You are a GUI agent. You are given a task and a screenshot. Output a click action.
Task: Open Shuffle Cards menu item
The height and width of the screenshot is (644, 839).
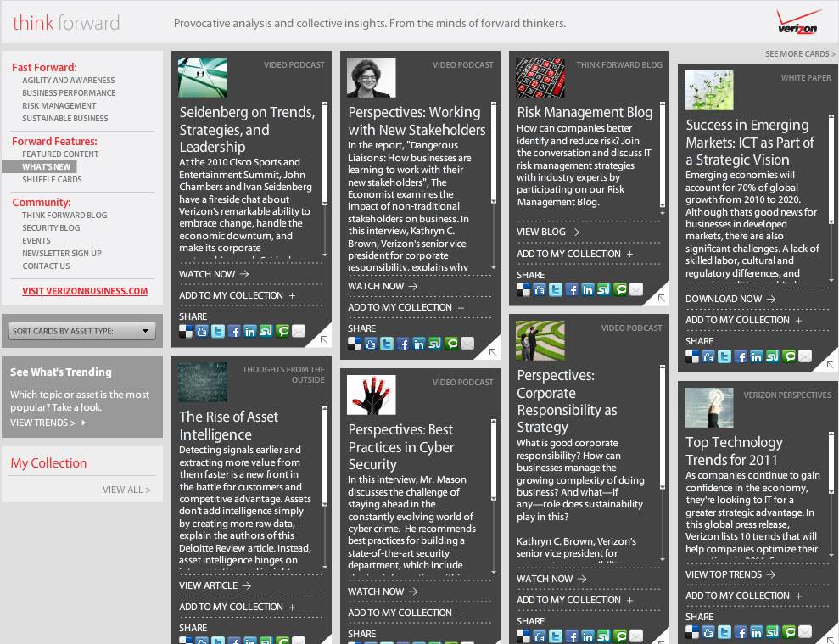click(52, 180)
